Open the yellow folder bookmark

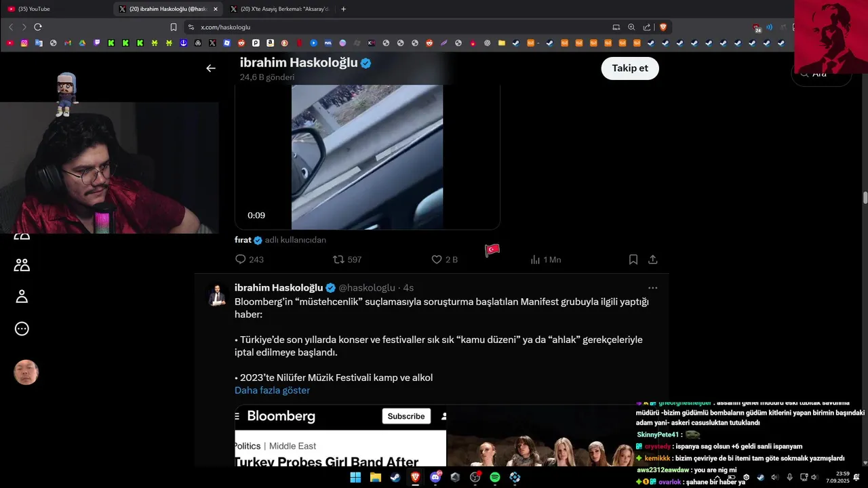click(x=502, y=43)
